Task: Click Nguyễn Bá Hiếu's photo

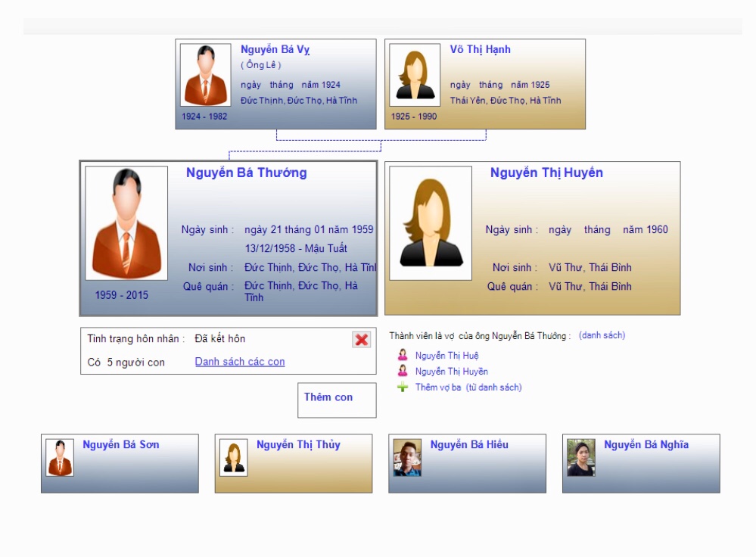Action: click(x=407, y=458)
